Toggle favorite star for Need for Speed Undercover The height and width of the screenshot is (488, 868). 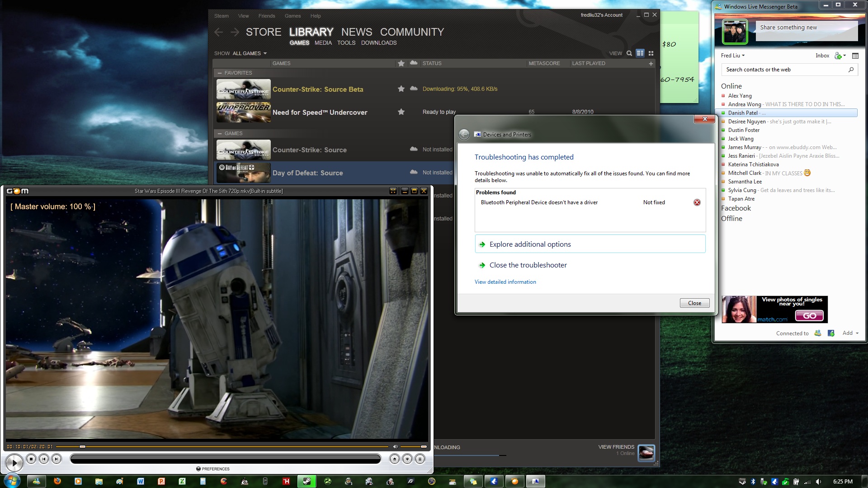point(401,112)
